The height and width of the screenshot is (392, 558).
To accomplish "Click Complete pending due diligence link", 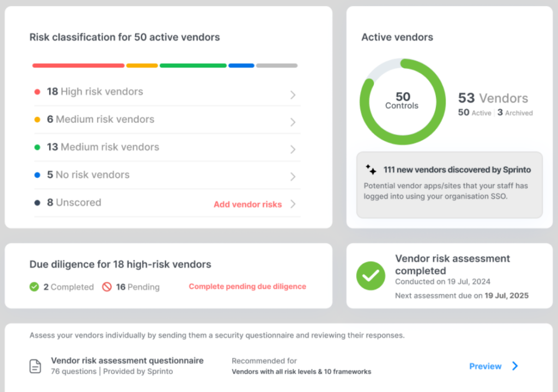I will [x=247, y=286].
